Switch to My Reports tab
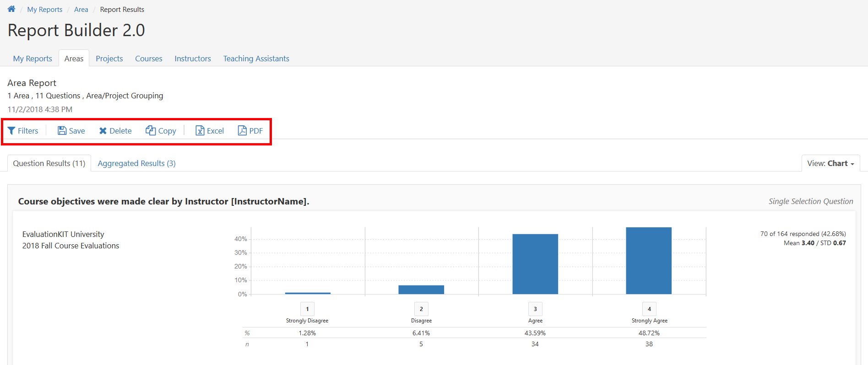868x365 pixels. (33, 59)
